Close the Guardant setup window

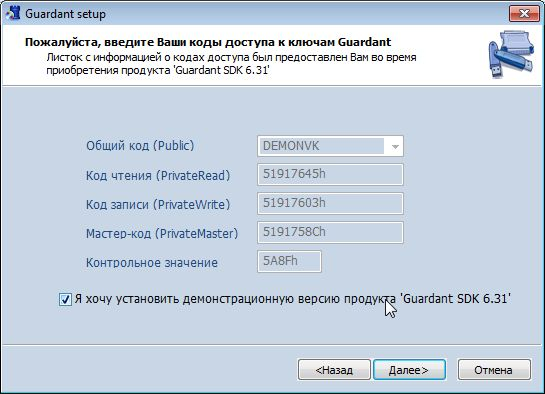pos(524,14)
